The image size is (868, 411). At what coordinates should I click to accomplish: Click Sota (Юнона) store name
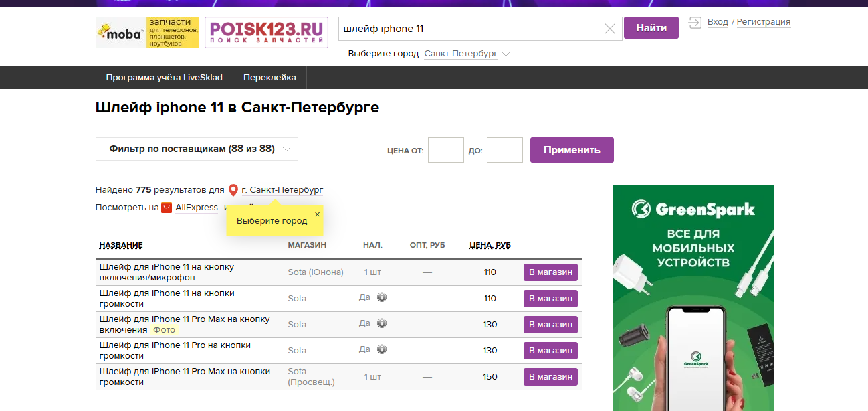click(x=316, y=272)
